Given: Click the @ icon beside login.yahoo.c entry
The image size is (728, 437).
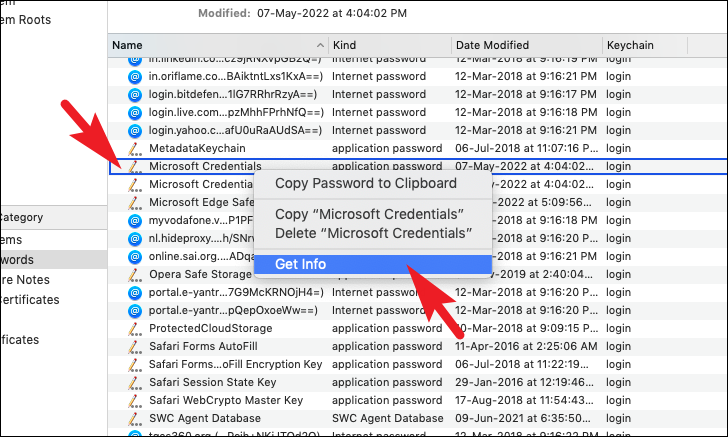Looking at the screenshot, I should point(135,130).
